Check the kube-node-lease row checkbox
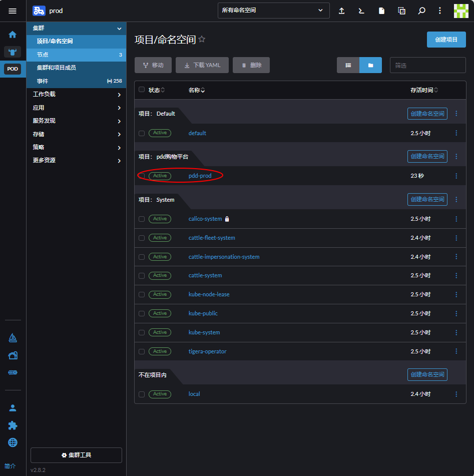 tap(142, 295)
